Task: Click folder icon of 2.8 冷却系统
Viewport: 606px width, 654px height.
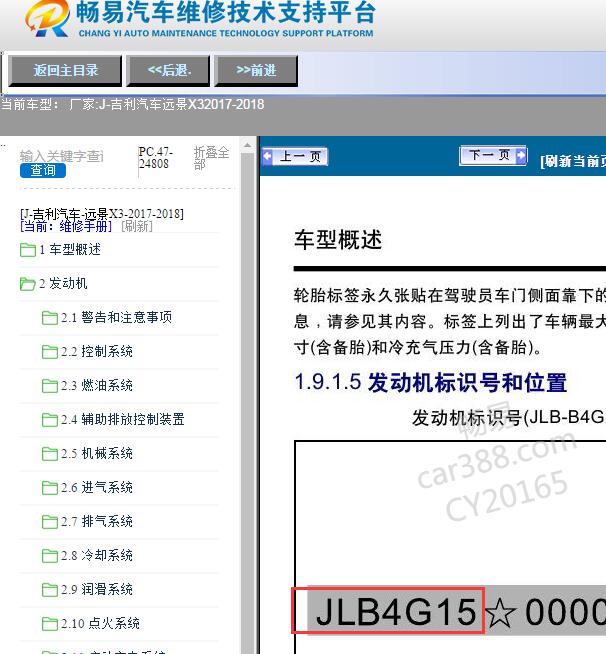Action: pyautogui.click(x=50, y=556)
